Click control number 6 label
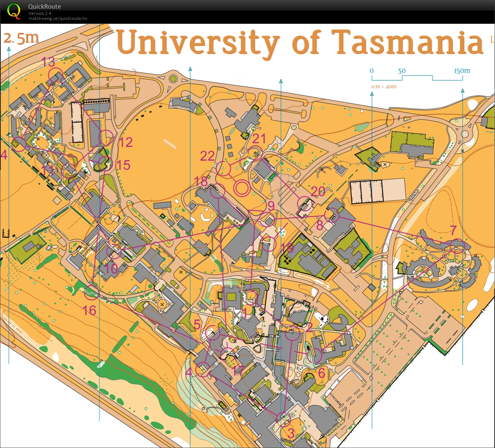 click(321, 373)
